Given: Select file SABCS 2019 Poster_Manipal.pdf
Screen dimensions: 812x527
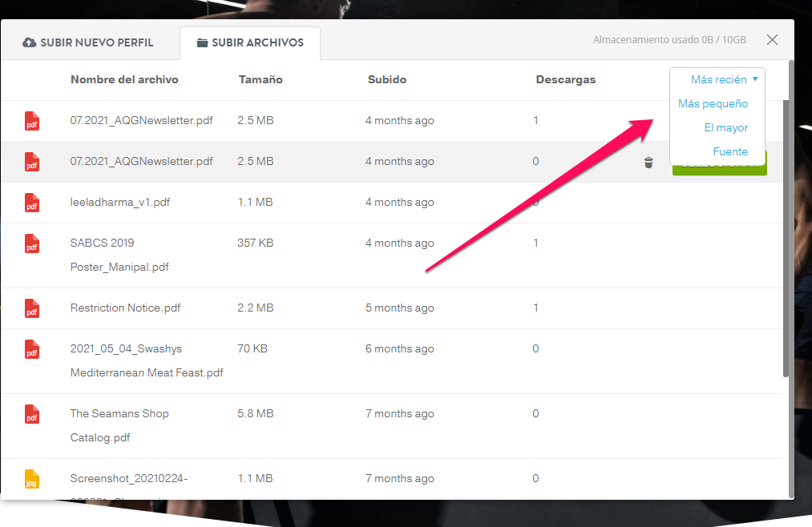Looking at the screenshot, I should point(119,255).
